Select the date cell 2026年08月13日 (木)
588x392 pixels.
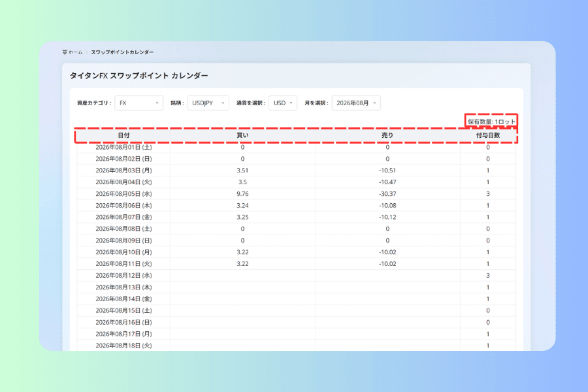click(123, 287)
